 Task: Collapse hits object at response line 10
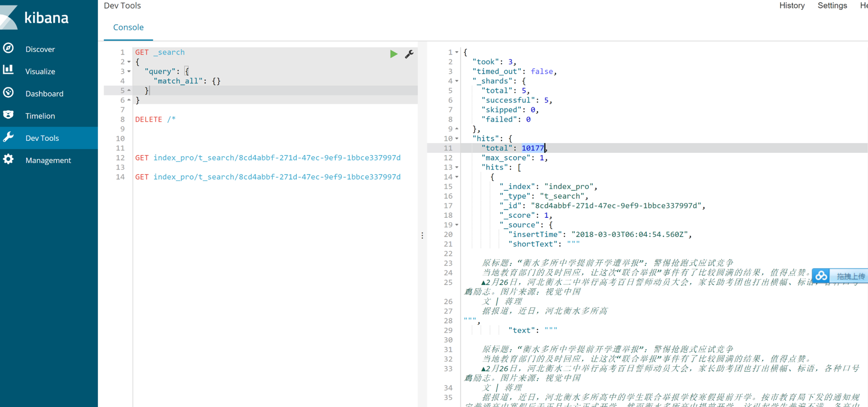pos(457,139)
